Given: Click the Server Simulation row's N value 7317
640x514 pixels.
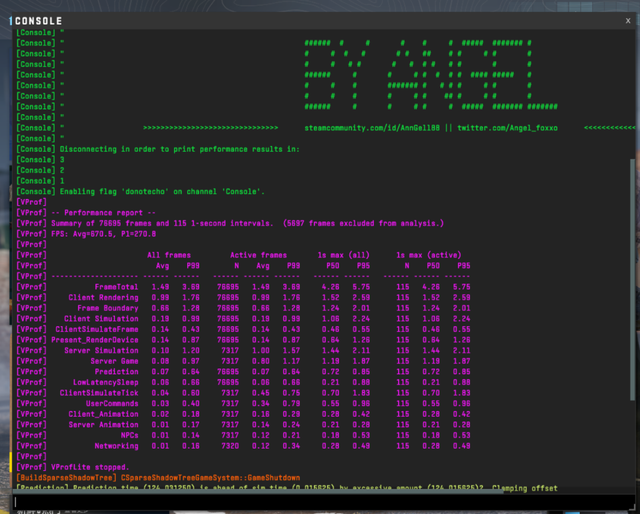Looking at the screenshot, I should click(230, 351).
